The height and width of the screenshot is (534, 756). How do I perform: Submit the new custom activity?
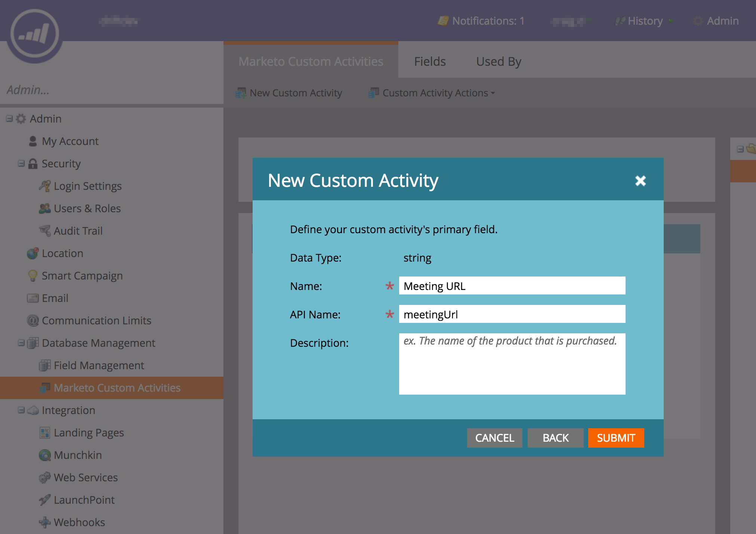coord(616,438)
